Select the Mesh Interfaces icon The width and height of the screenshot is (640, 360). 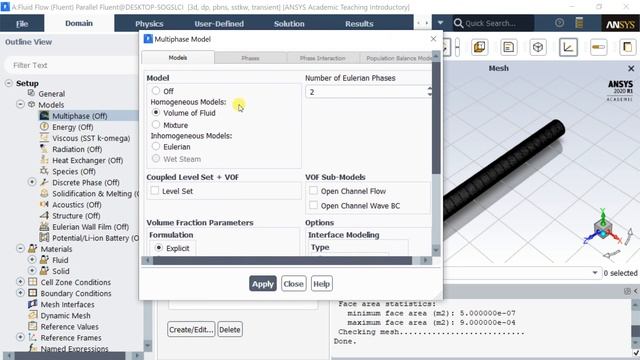(33, 304)
